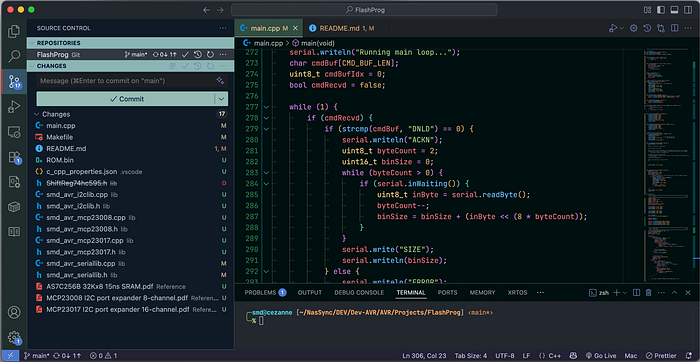Viewport: 700px width, 362px height.
Task: Toggle primary side bar visibility
Action: 661,10
